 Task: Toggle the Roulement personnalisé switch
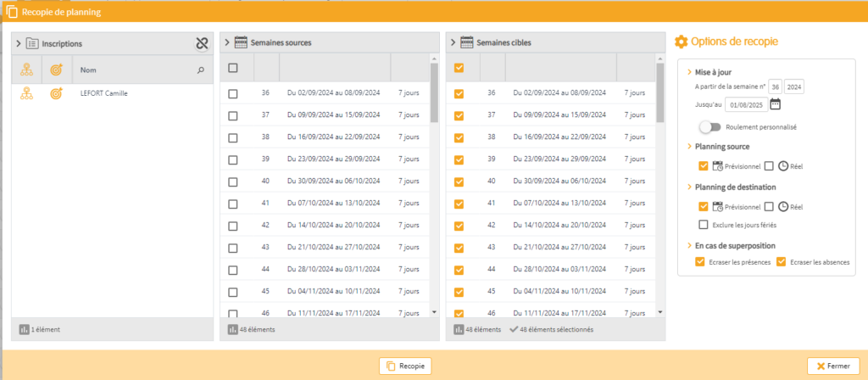pos(709,126)
